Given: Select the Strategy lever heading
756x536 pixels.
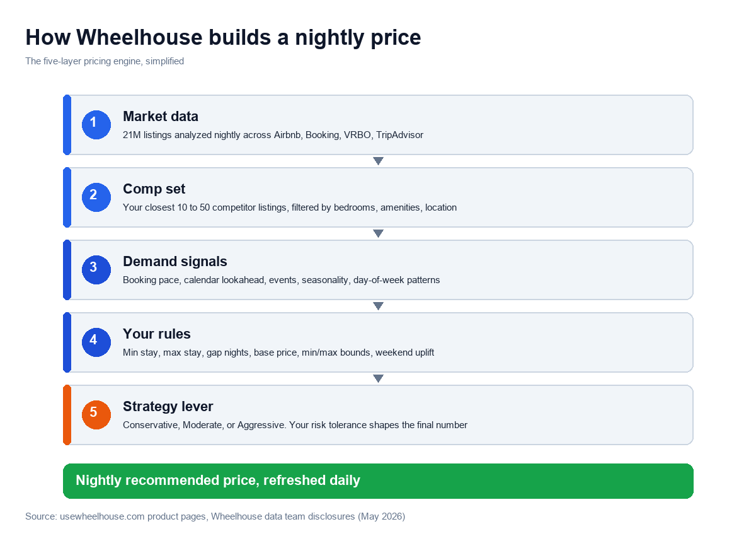Looking at the screenshot, I should (168, 407).
